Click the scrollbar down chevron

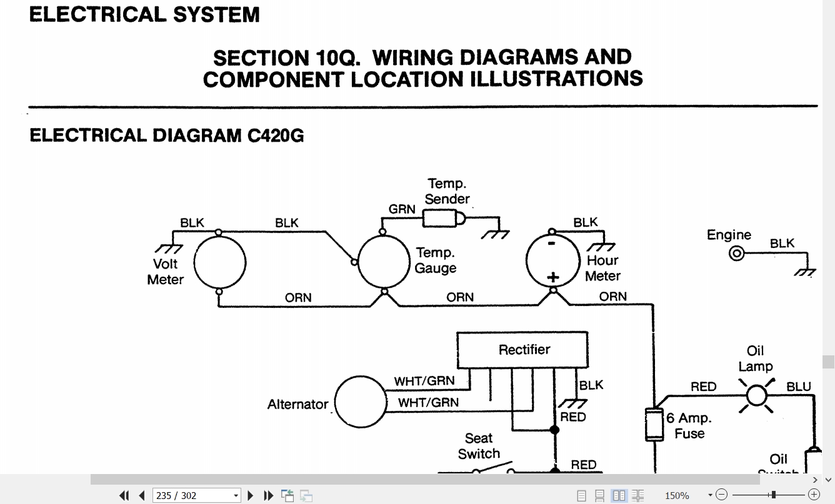click(829, 480)
